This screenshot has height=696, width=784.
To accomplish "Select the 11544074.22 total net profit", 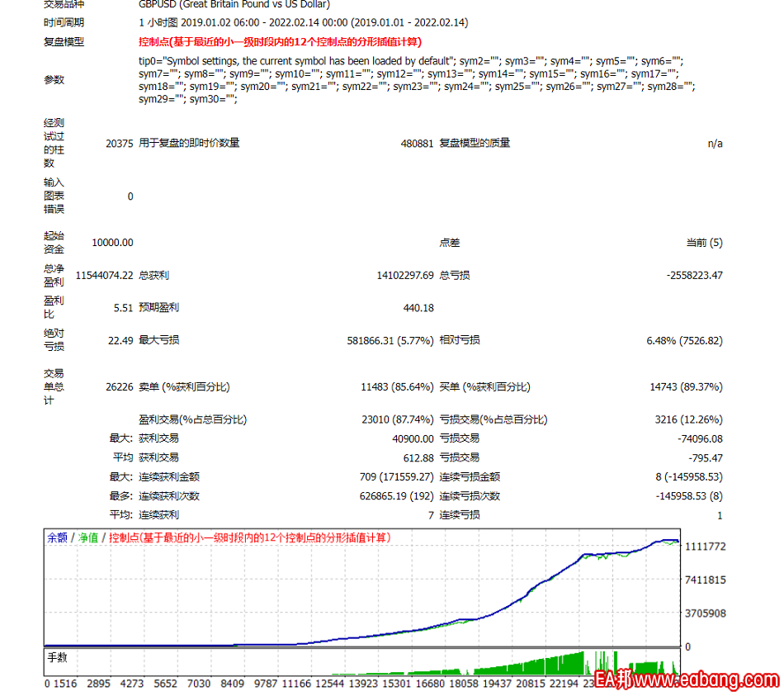I will [x=104, y=275].
